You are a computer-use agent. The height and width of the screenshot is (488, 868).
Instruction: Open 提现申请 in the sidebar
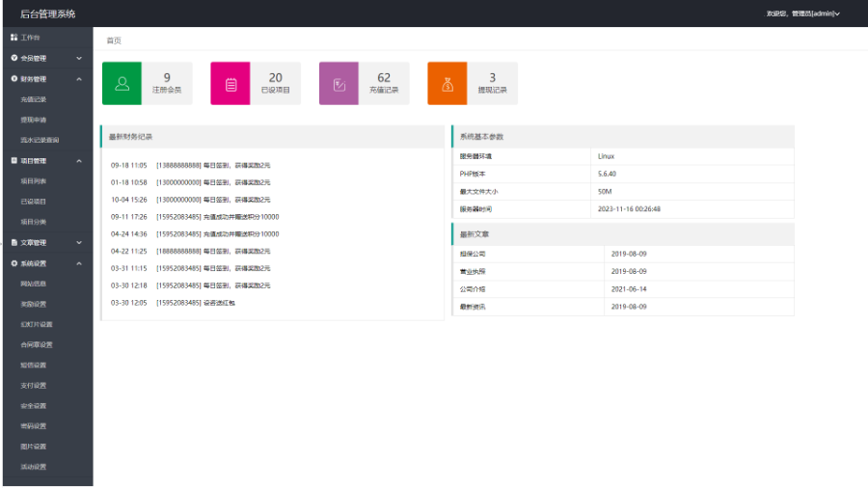pos(33,120)
